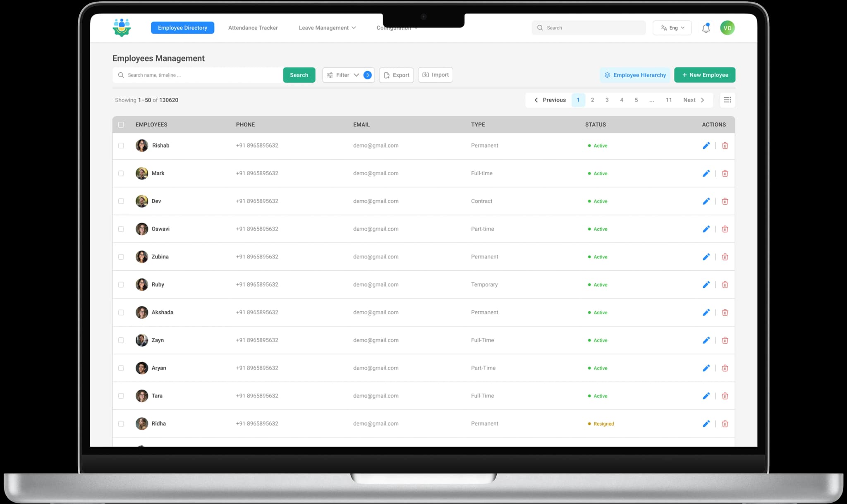847x504 pixels.
Task: Click the app logo in header
Action: pos(122,28)
